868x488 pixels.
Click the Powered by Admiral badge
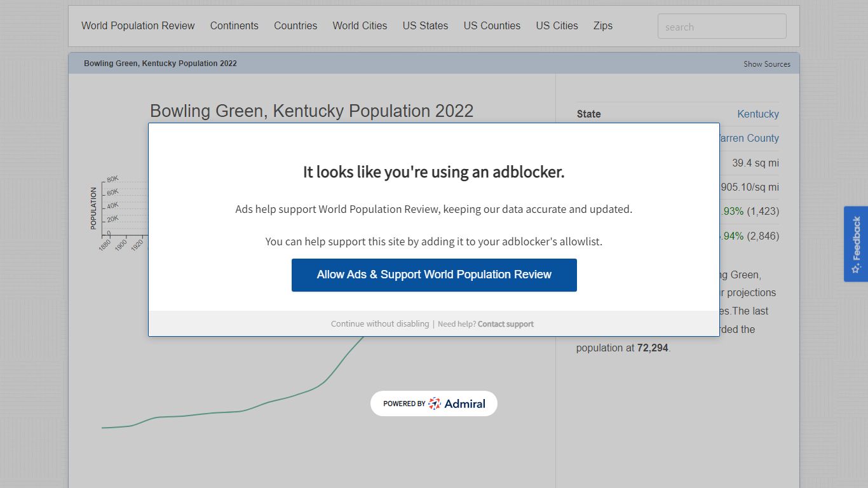434,403
